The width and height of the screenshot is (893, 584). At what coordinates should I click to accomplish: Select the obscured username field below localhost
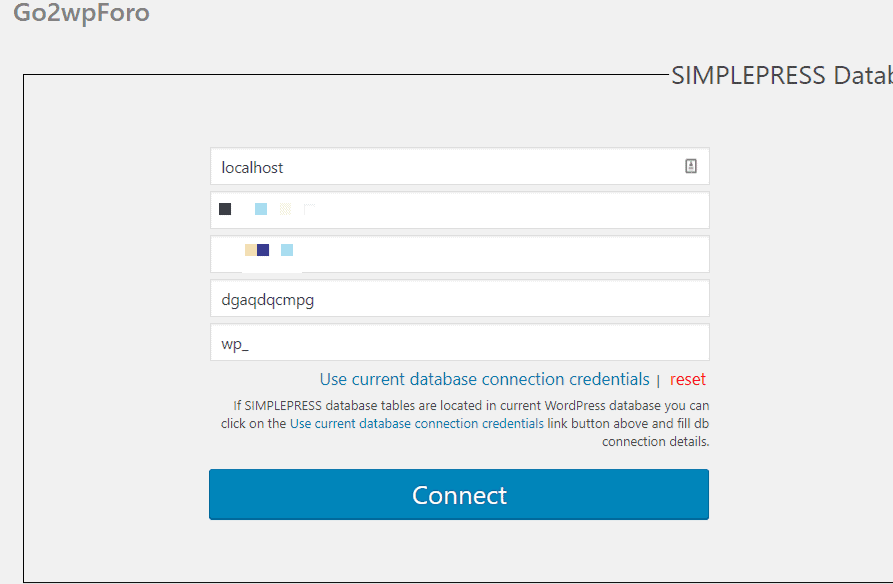tap(460, 210)
